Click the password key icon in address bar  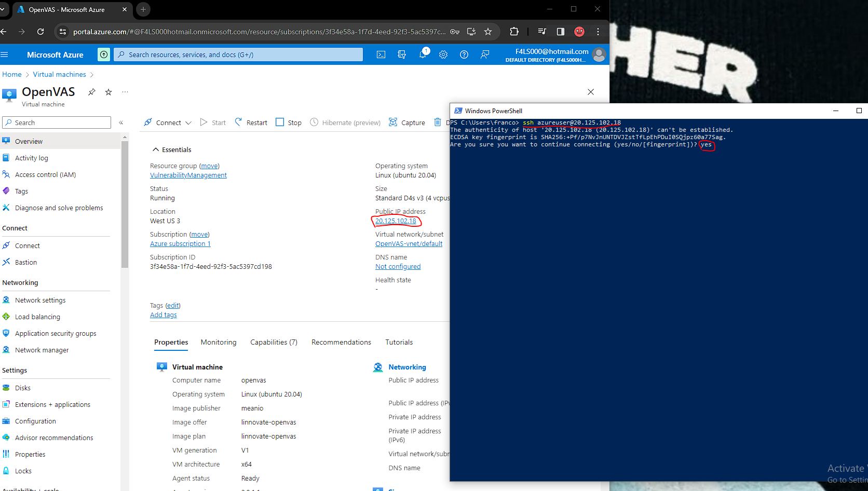[x=455, y=32]
